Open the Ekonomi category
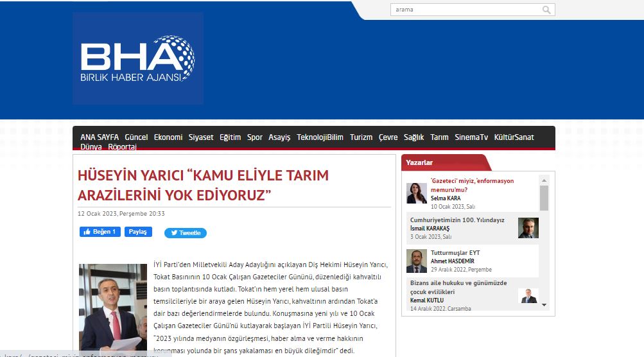 pyautogui.click(x=168, y=137)
